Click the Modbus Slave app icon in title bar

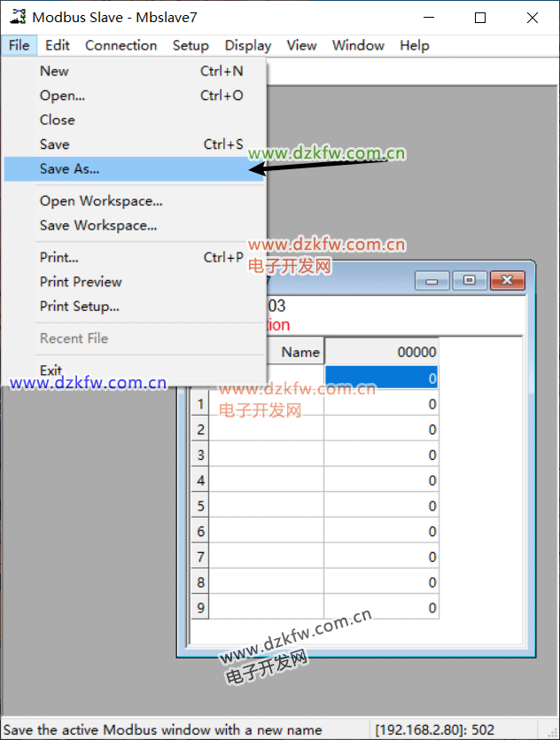pyautogui.click(x=17, y=17)
